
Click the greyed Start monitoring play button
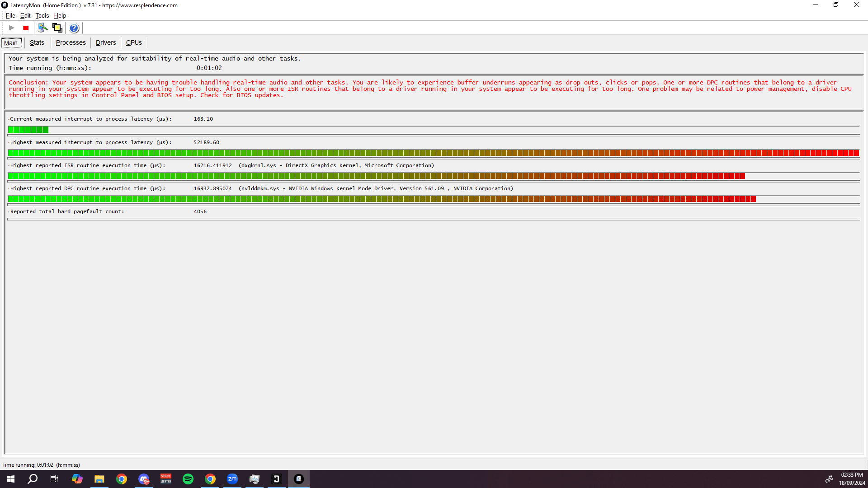pos(12,28)
